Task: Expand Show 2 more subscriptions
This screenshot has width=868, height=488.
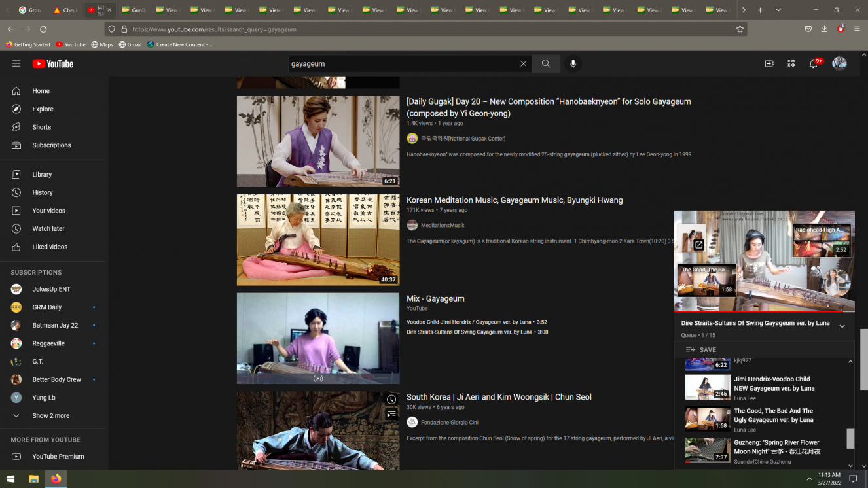Action: [x=52, y=416]
